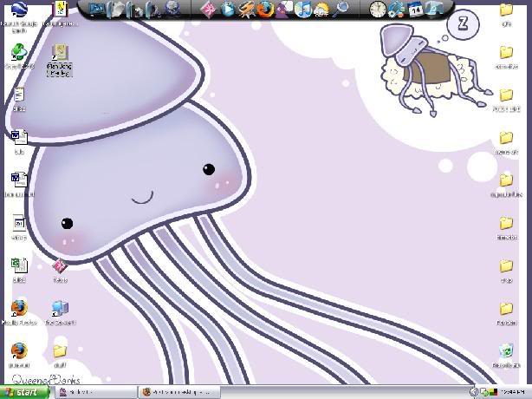Select the green arrows shortcut on the desktop

tap(19, 56)
